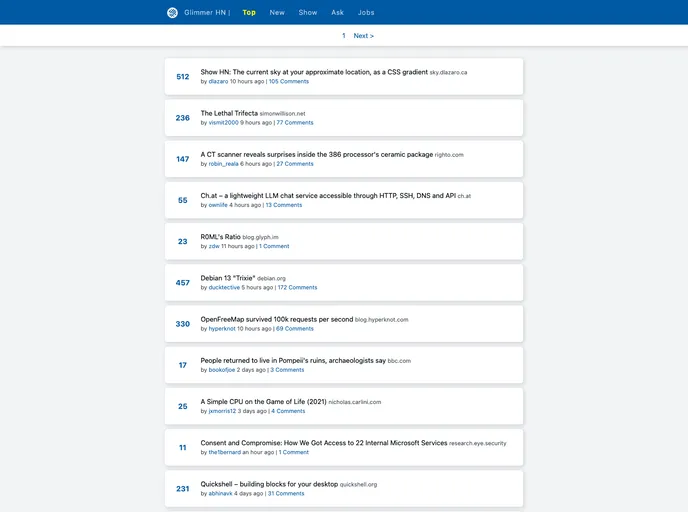The image size is (688, 512).
Task: Click the bbc.com domain text
Action: click(x=399, y=362)
